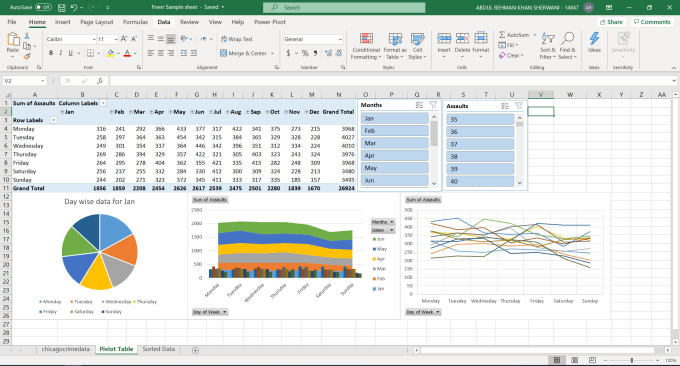680x366 pixels.
Task: Open the File menu
Action: (12, 22)
